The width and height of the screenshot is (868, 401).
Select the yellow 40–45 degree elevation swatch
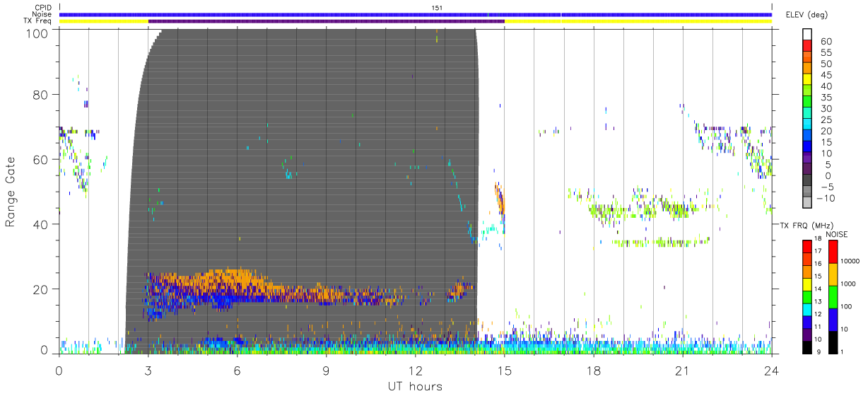tap(807, 80)
